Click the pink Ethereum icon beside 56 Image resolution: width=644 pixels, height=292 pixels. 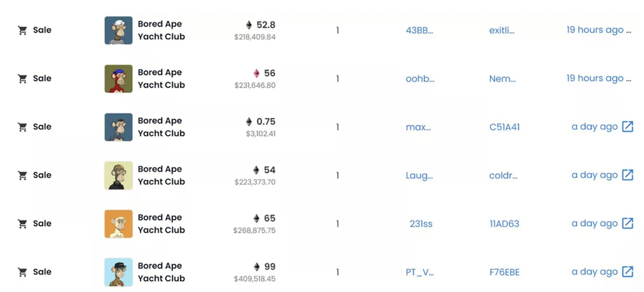pyautogui.click(x=256, y=73)
